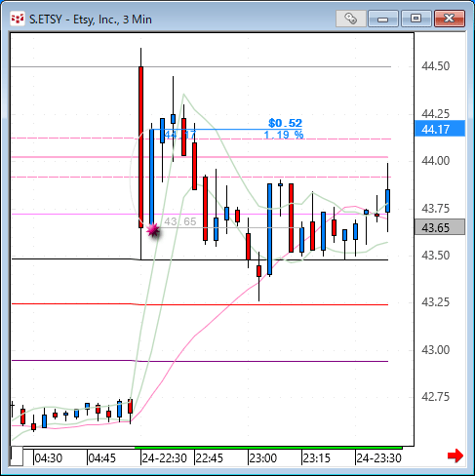The height and width of the screenshot is (476, 475).
Task: Click the gray 43.65 price tag on axis
Action: 440,227
